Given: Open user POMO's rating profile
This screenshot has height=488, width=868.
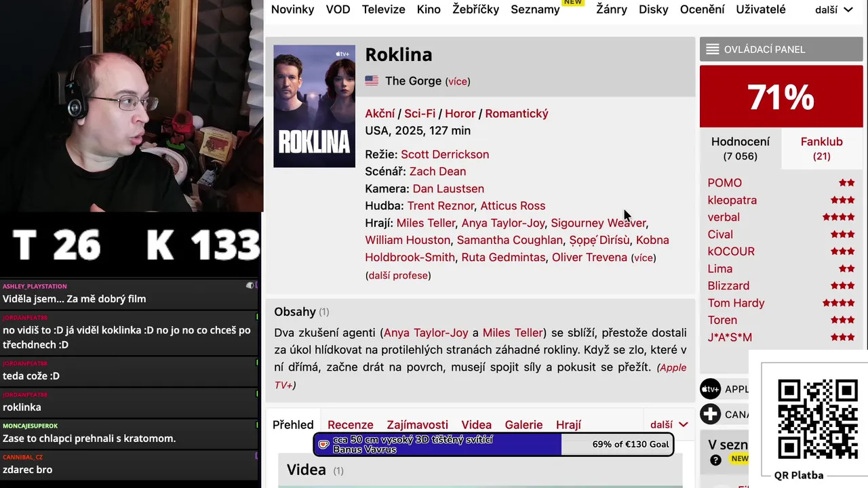Looking at the screenshot, I should [x=725, y=183].
